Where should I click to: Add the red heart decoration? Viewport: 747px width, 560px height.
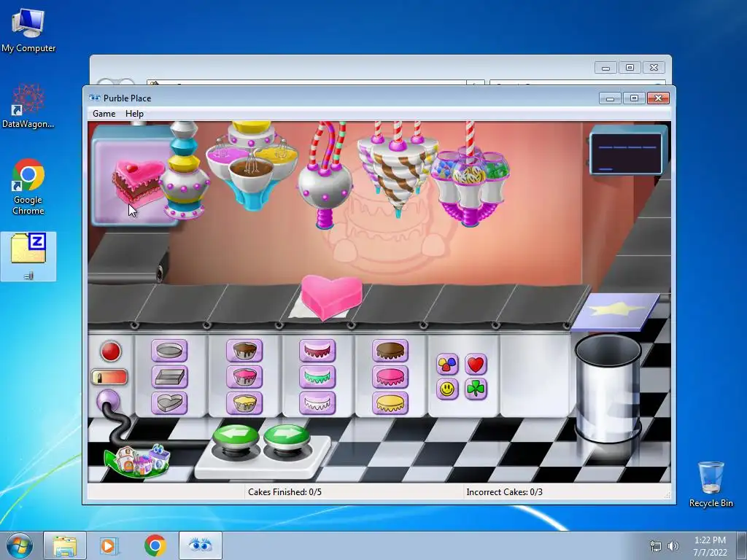click(x=476, y=365)
